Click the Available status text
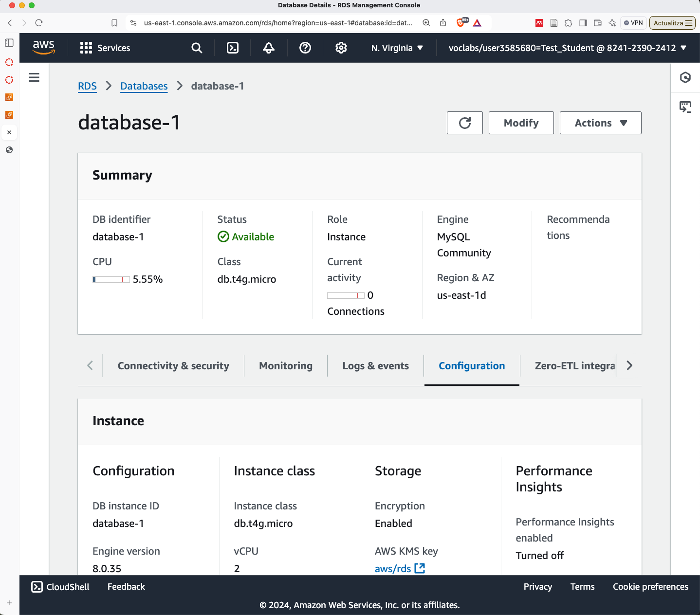Viewport: 700px width, 615px height. [x=253, y=237]
